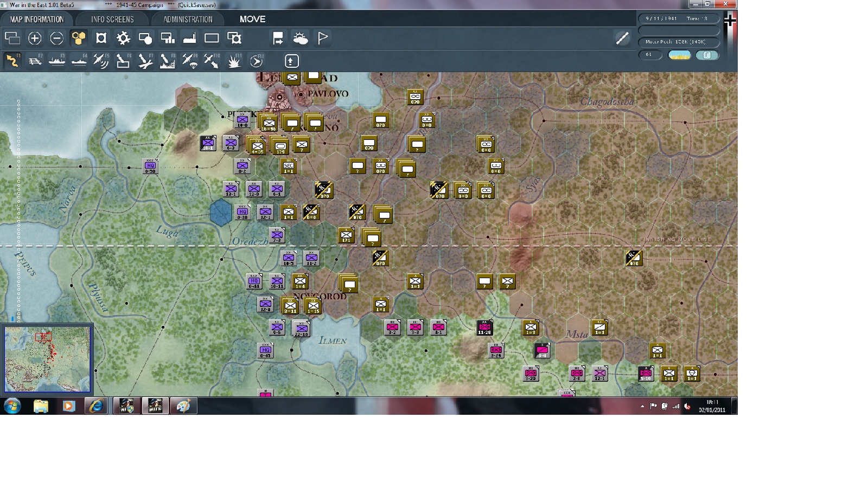Click the Motor Pool status field
Screen dimensions: 868x488
(x=679, y=42)
